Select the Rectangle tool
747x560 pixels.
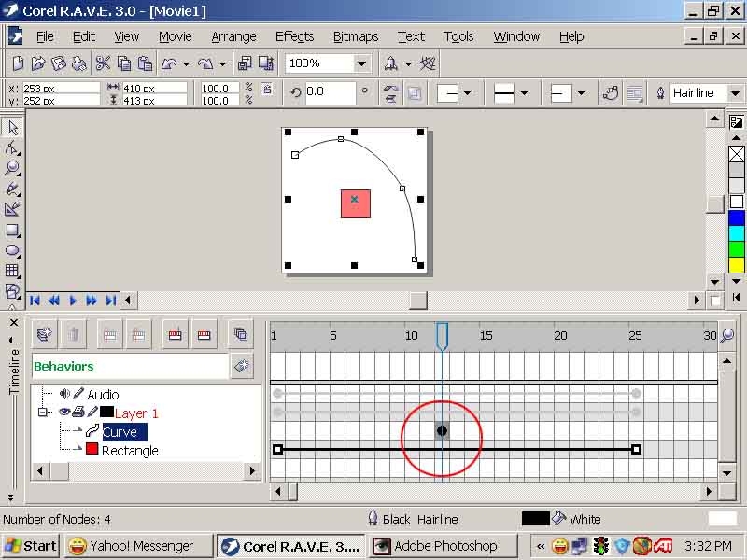tap(12, 231)
